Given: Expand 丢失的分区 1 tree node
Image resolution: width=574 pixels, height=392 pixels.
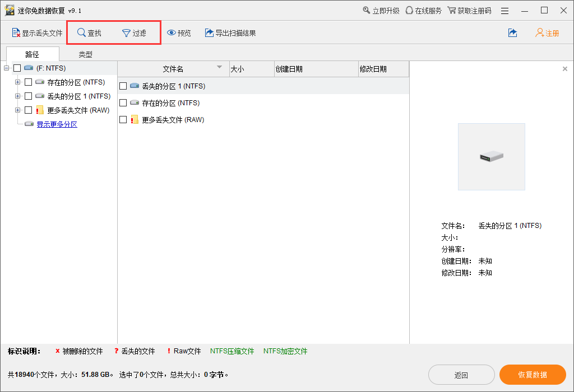Looking at the screenshot, I should point(18,96).
